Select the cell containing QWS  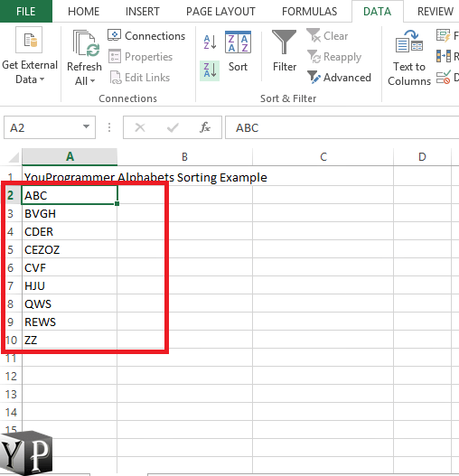70,303
